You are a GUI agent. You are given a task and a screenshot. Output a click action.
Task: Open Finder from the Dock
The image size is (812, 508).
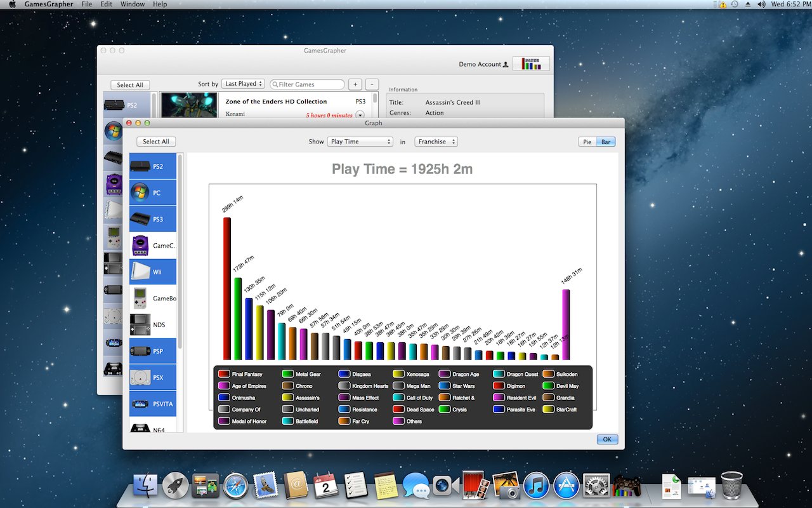pyautogui.click(x=145, y=486)
